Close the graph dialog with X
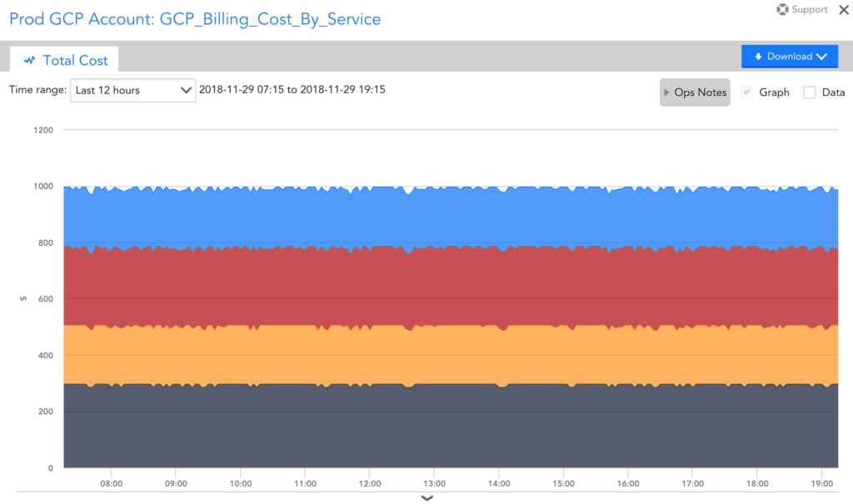The height and width of the screenshot is (504, 853). [843, 10]
